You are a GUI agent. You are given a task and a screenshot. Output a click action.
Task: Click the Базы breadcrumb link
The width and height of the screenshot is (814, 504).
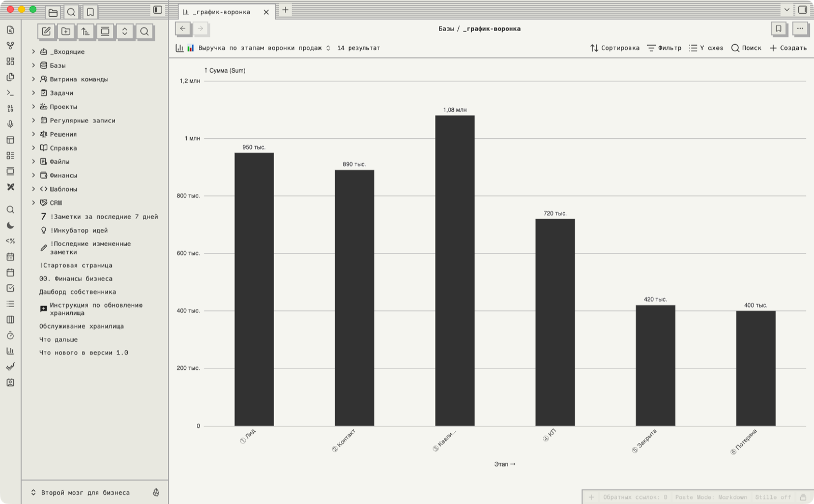tap(446, 29)
